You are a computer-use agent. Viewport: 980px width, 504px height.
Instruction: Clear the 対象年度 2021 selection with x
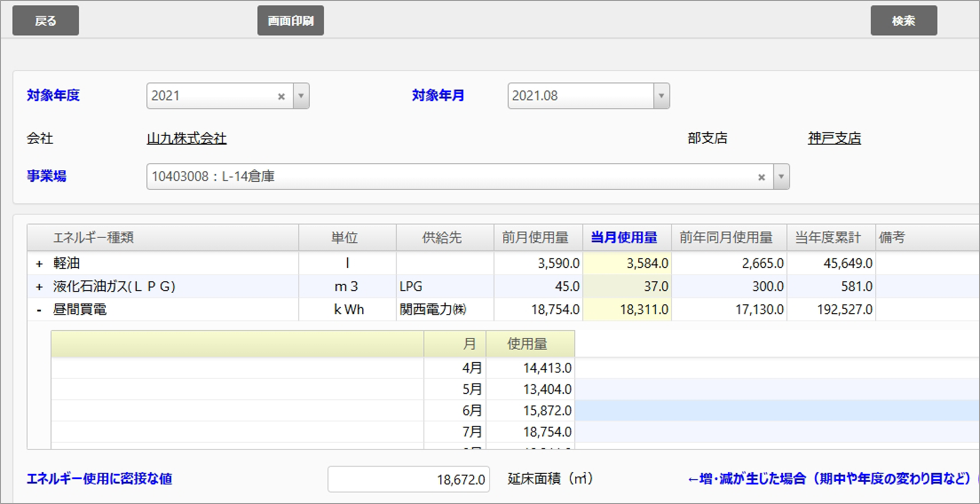tap(281, 97)
